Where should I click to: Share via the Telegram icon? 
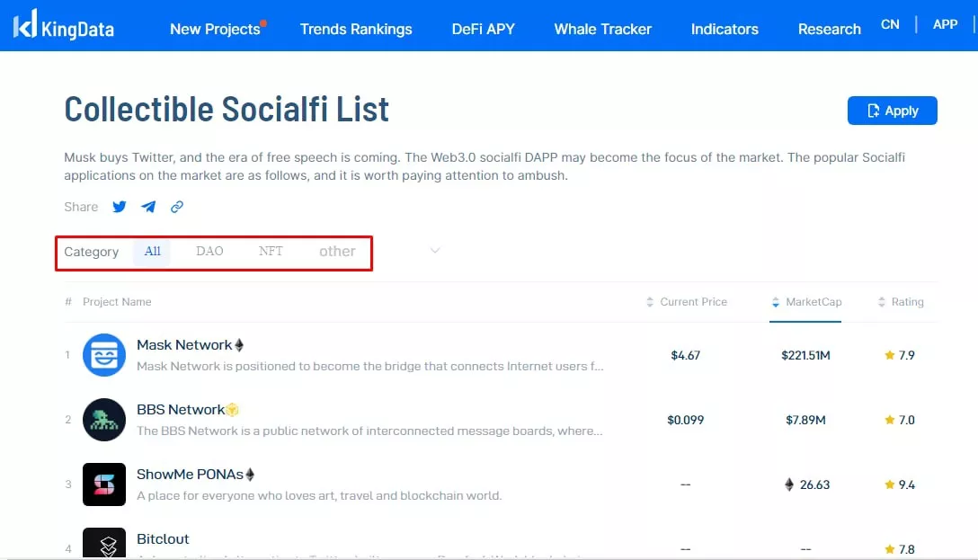click(148, 207)
